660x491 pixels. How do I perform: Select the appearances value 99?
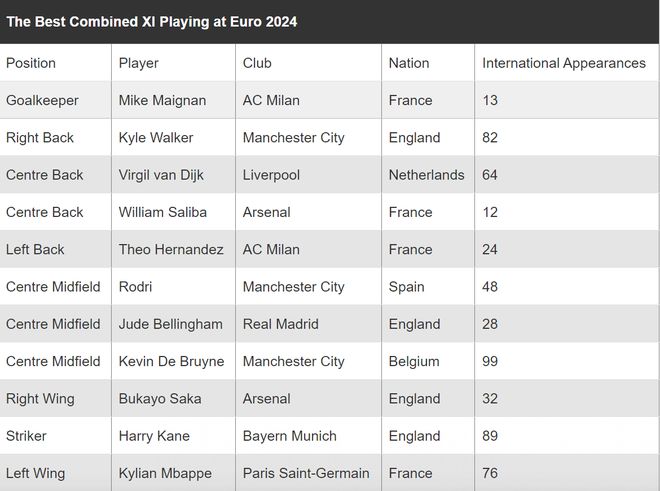490,361
